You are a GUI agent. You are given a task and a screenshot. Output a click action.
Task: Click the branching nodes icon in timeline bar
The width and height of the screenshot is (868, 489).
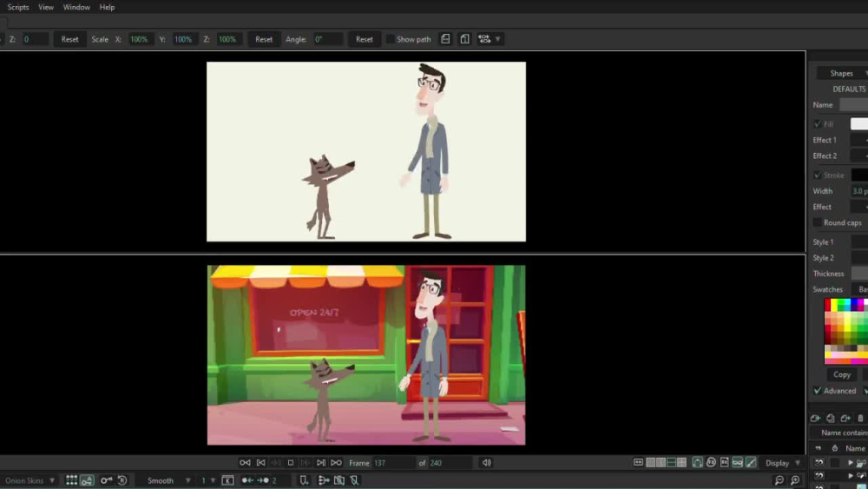(324, 480)
